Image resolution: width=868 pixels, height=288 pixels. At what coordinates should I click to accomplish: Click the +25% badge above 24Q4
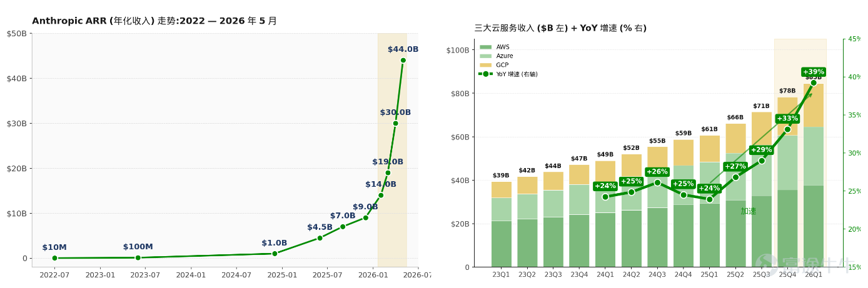[x=684, y=184]
